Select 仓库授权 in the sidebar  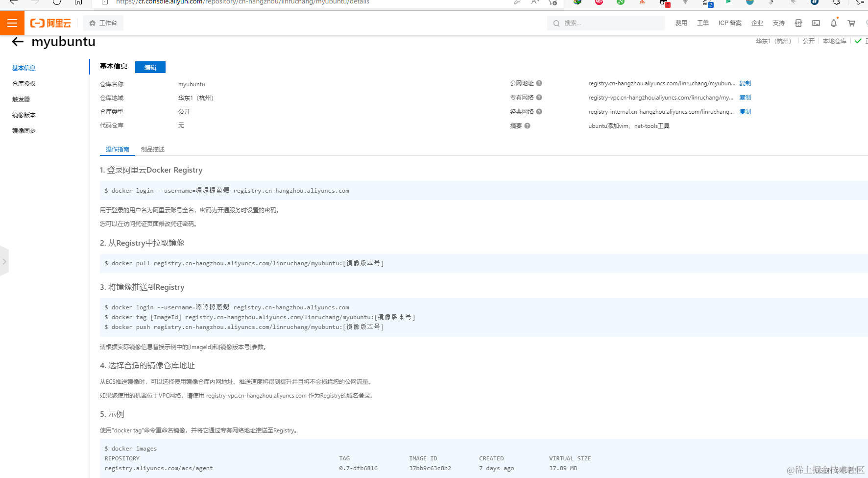[24, 84]
